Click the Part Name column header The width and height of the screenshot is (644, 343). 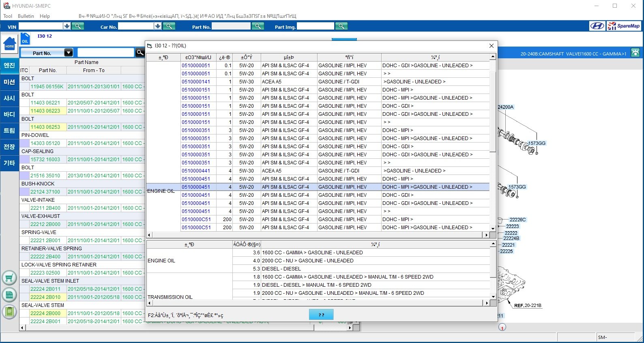pos(86,62)
